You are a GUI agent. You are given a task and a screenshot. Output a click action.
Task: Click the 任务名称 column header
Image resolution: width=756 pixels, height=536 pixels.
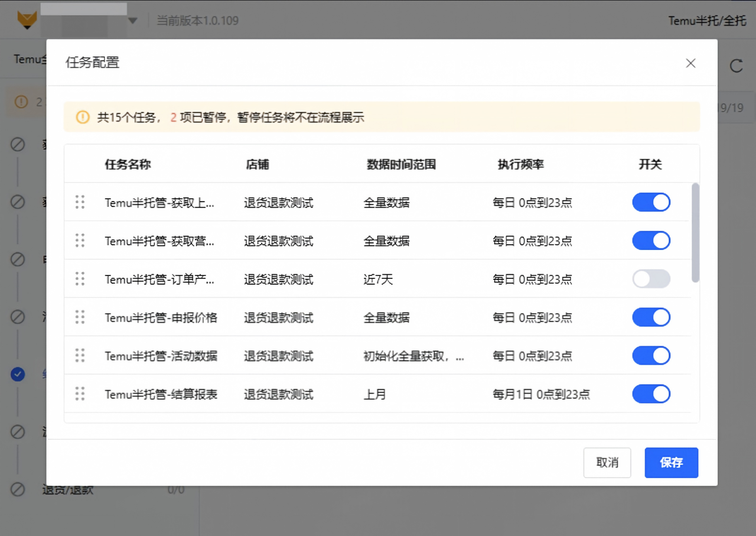point(128,164)
